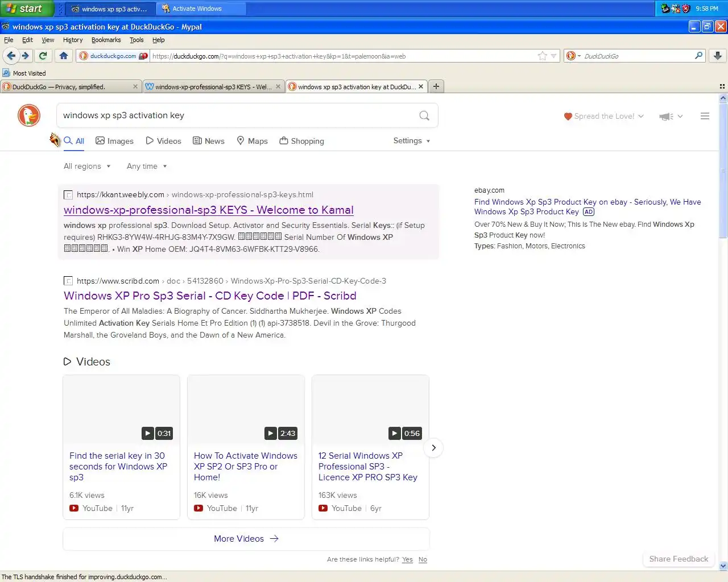728x582 pixels.
Task: Open windows-xp-professional-sp3 KEYS result link
Action: pyautogui.click(x=209, y=210)
